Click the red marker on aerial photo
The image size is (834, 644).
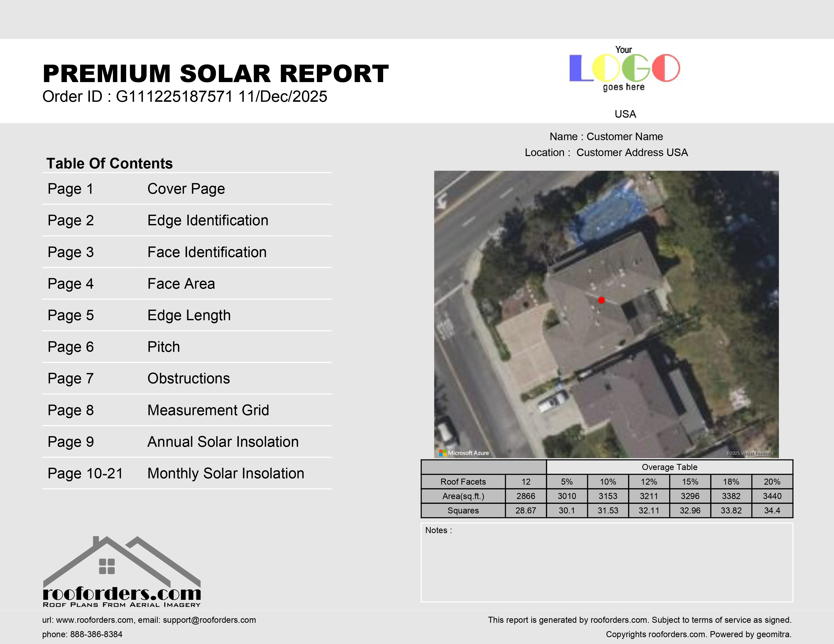pyautogui.click(x=601, y=300)
